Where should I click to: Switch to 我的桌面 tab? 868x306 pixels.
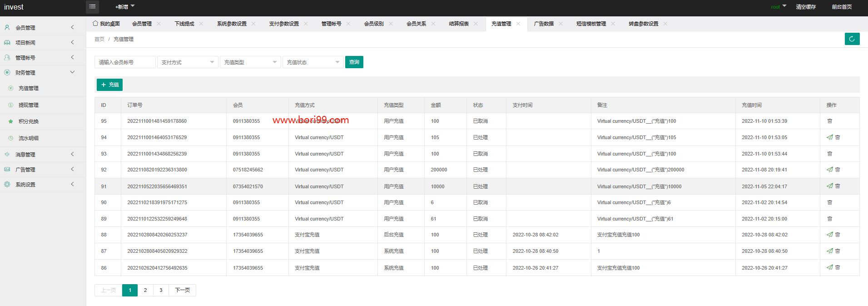[106, 24]
